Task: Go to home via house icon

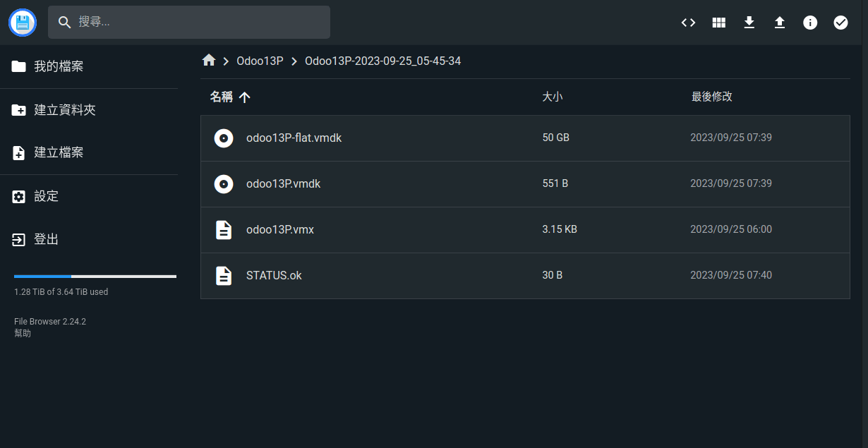Action: pyautogui.click(x=208, y=61)
